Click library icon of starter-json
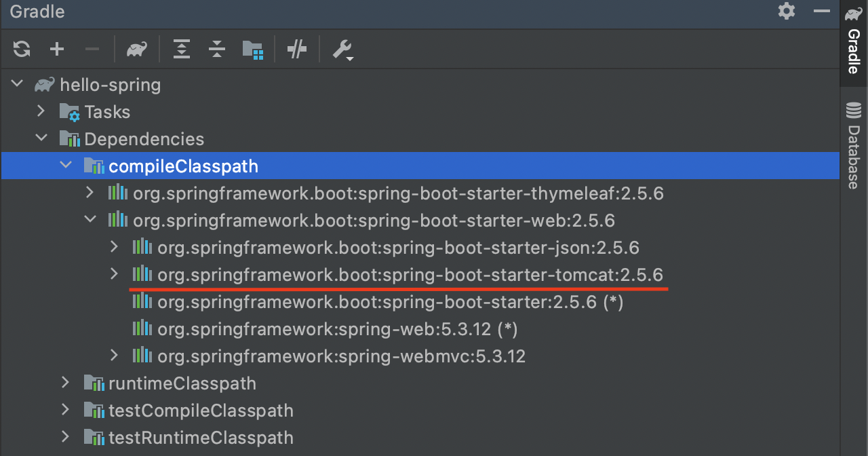Image resolution: width=868 pixels, height=456 pixels. pyautogui.click(x=142, y=247)
